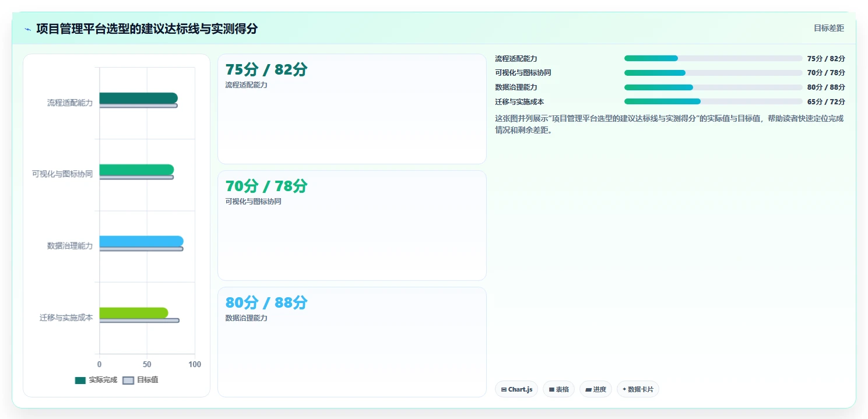The width and height of the screenshot is (868, 419).
Task: Click the lightning icon beside the title
Action: 28,29
